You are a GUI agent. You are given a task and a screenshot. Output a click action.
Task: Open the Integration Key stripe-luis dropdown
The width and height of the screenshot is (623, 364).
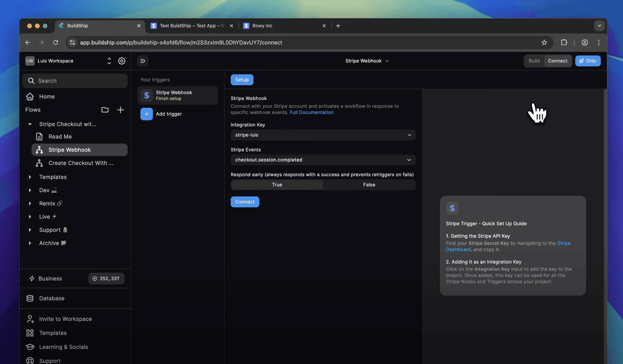323,135
